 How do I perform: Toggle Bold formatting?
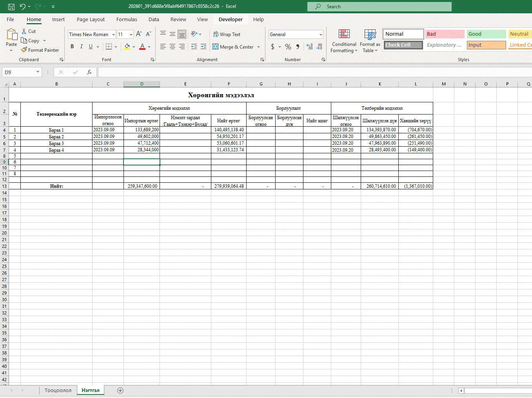72,47
